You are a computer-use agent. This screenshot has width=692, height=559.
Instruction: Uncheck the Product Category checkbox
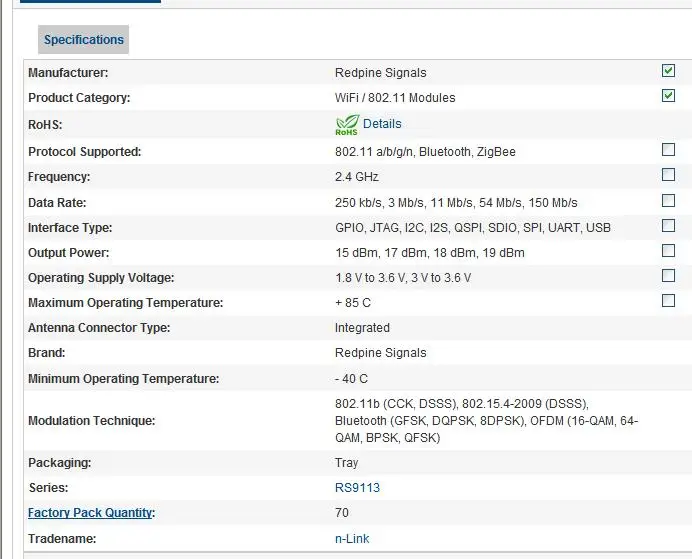tap(668, 95)
